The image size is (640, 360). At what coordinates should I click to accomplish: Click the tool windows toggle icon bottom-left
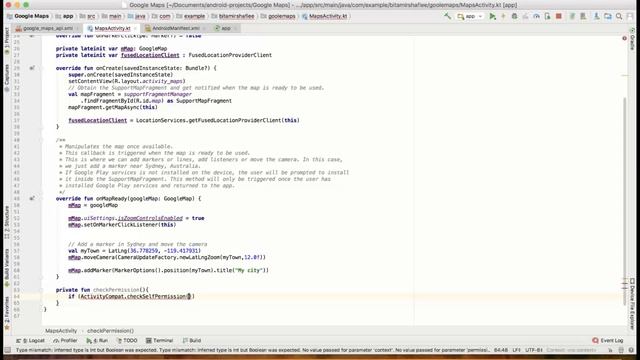coord(7,350)
